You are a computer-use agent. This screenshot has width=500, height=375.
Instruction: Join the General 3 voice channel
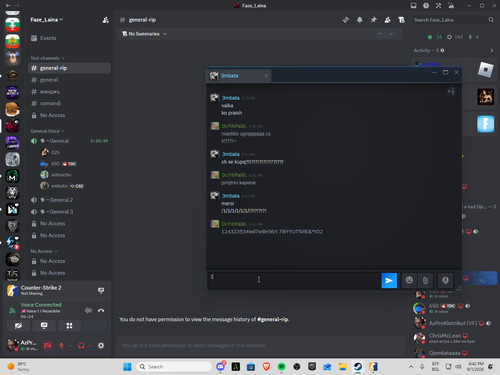tap(69, 212)
